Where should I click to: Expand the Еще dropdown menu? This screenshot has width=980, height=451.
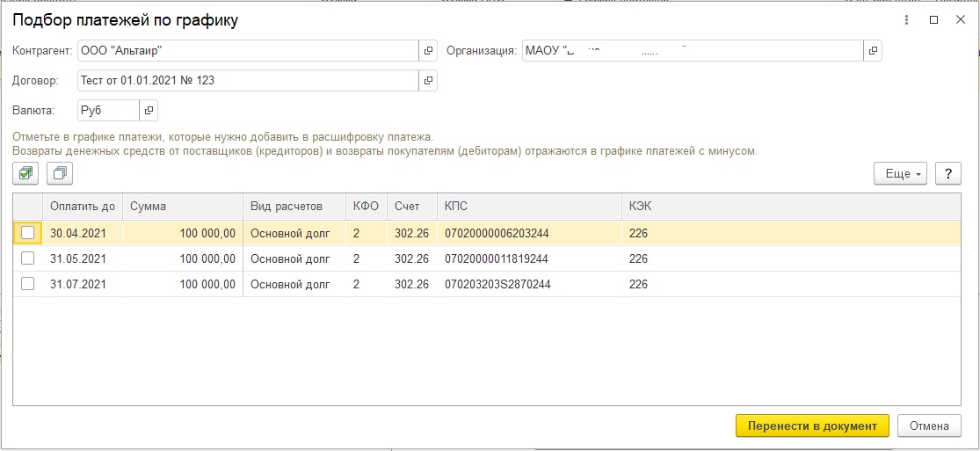pos(901,173)
